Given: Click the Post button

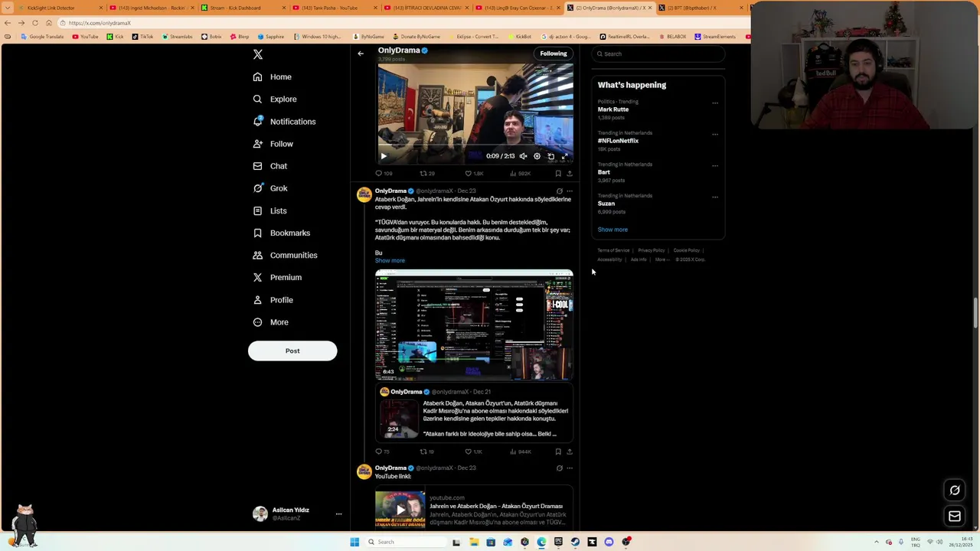Looking at the screenshot, I should coord(292,350).
